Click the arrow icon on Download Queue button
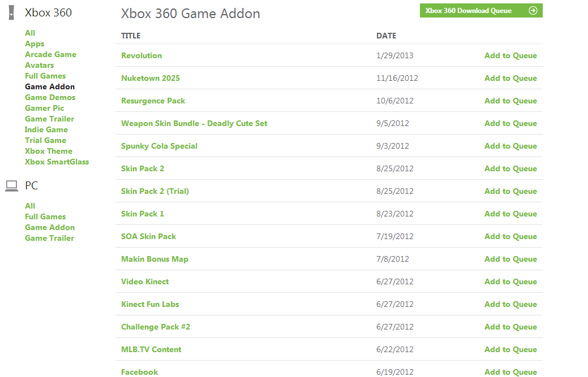Image resolution: width=588 pixels, height=377 pixels. (x=533, y=11)
